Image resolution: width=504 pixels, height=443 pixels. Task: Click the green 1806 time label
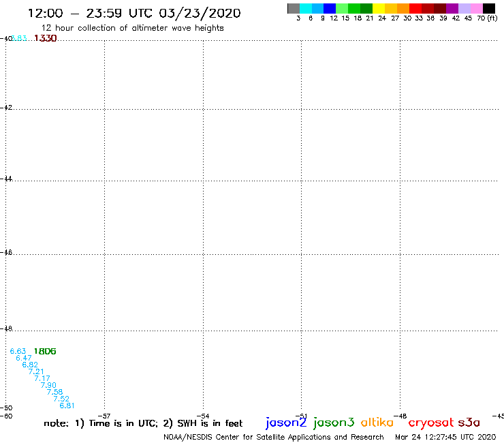(x=45, y=351)
